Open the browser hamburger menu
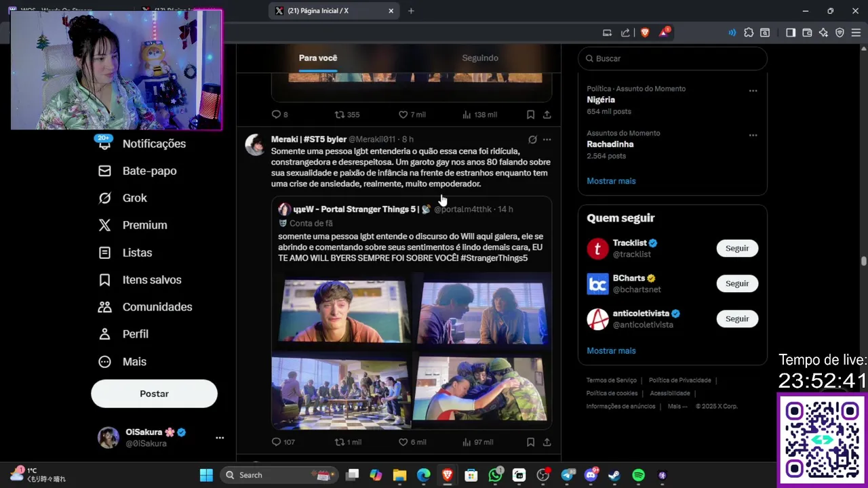Image resolution: width=868 pixels, height=488 pixels. 856,33
